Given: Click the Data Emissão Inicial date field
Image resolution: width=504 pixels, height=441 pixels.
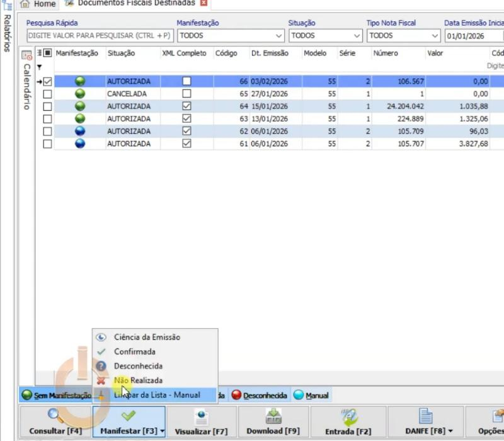Looking at the screenshot, I should pos(474,36).
